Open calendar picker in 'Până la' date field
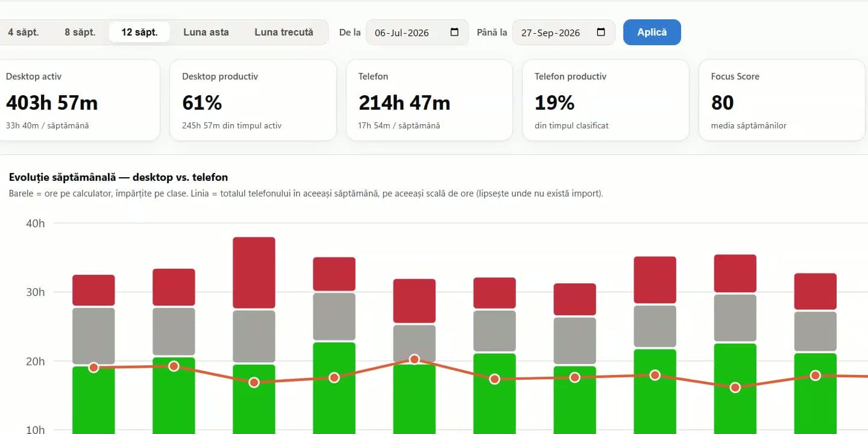This screenshot has height=434, width=868. click(x=601, y=33)
